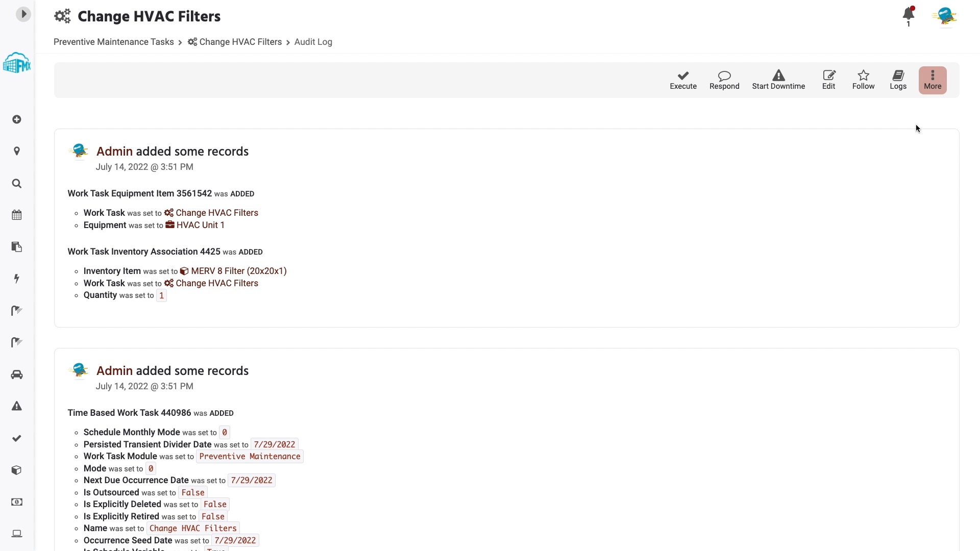Open Change HVAC Filters link under Inventory Association
Viewport: 980px width, 551px height.
point(211,283)
